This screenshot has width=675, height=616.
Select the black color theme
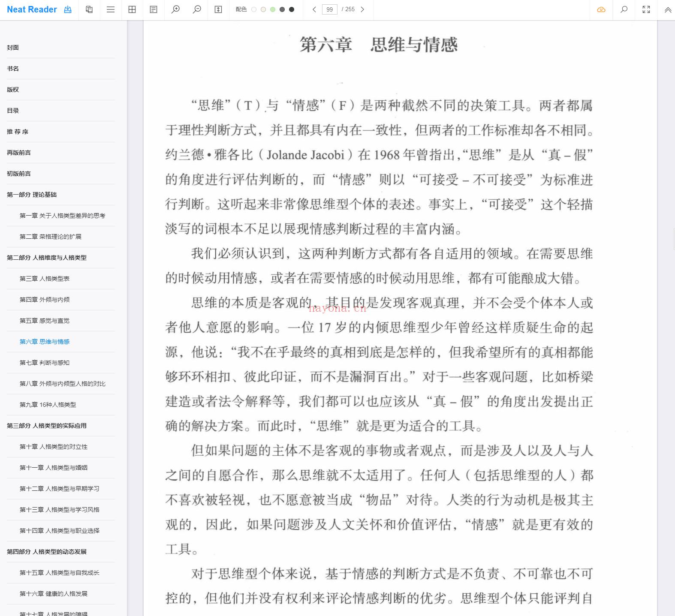[x=292, y=9]
